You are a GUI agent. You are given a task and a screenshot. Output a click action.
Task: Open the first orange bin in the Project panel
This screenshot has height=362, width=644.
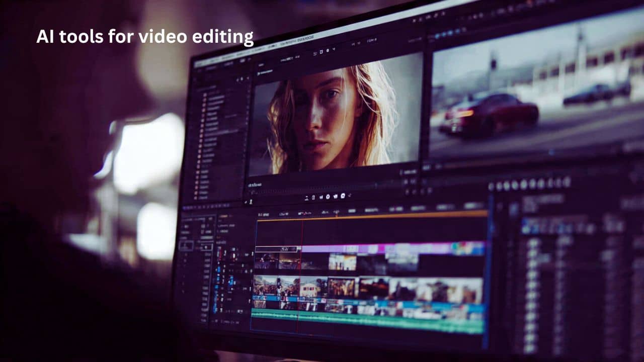pyautogui.click(x=204, y=95)
